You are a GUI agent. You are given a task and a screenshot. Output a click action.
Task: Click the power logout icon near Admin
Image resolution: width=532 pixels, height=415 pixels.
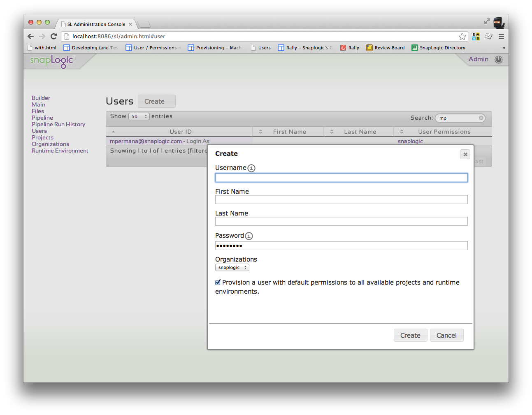coord(499,59)
